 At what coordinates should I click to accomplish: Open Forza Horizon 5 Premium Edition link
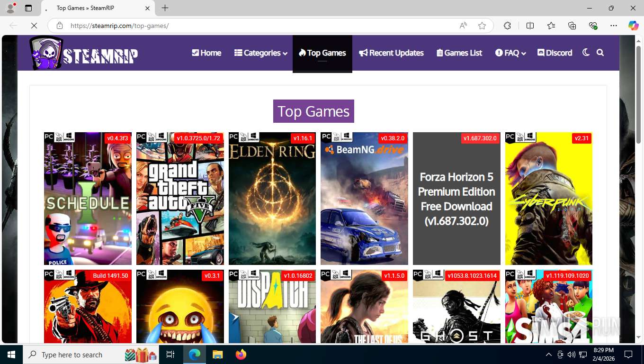coord(456,199)
